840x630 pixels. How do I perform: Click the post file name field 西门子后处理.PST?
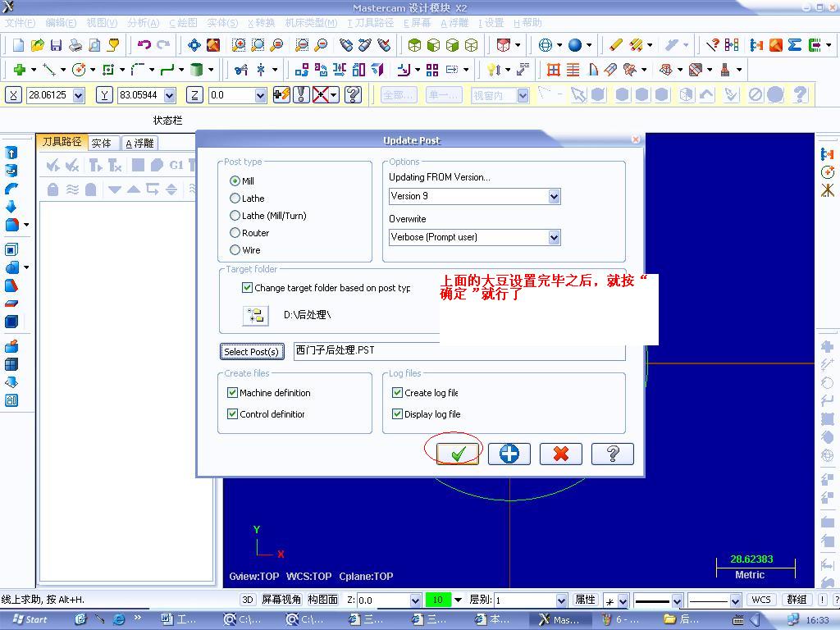pos(459,351)
